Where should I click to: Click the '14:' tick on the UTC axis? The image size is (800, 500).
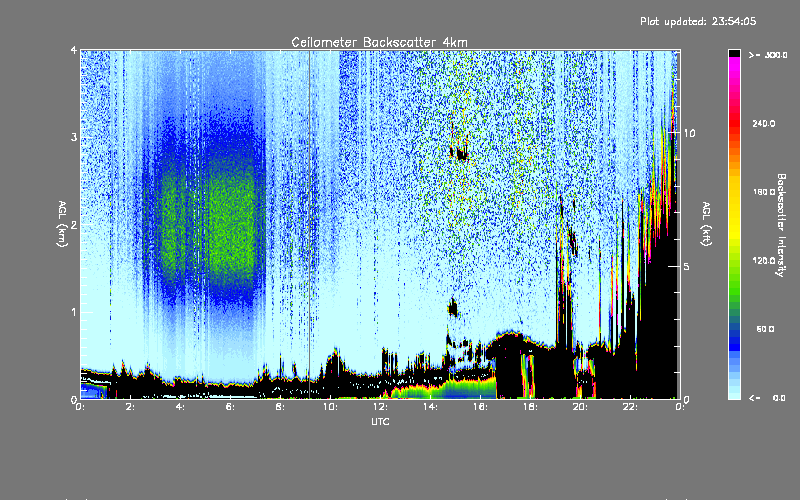pos(430,407)
